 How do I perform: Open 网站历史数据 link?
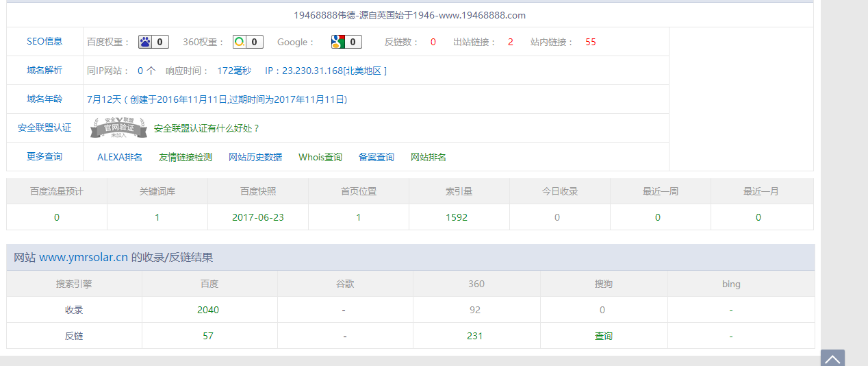click(x=255, y=157)
